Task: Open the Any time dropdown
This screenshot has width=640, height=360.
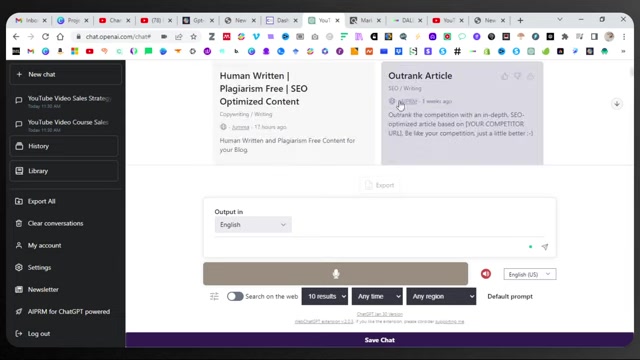Action: click(377, 296)
